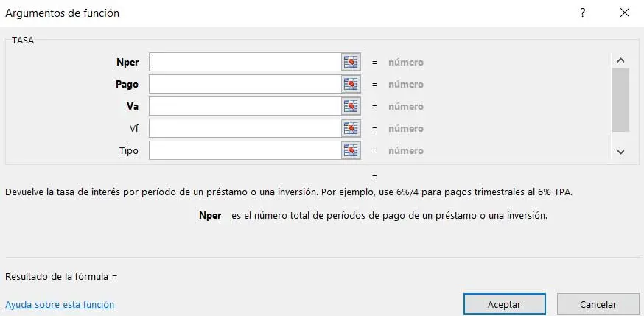Activate the Tipo input field

coord(245,151)
